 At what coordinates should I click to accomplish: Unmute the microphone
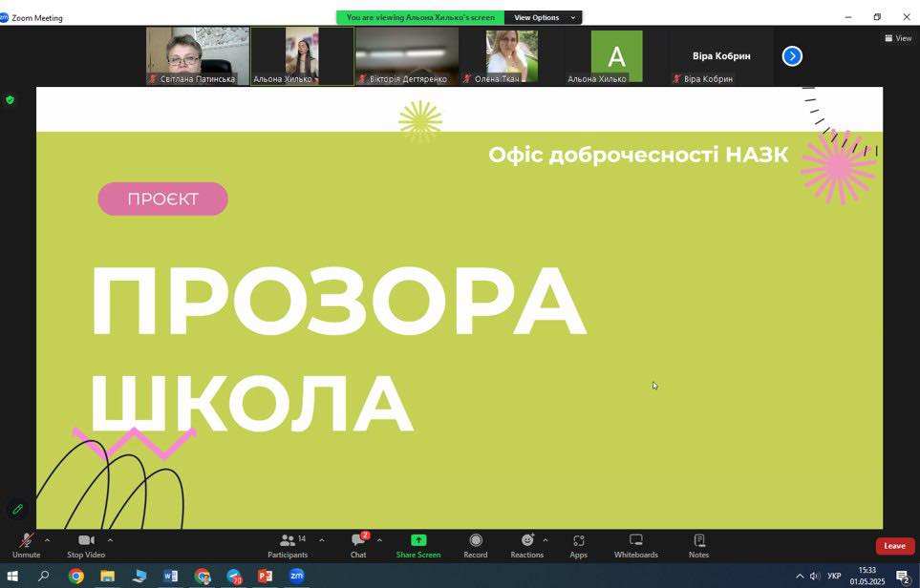[26, 545]
